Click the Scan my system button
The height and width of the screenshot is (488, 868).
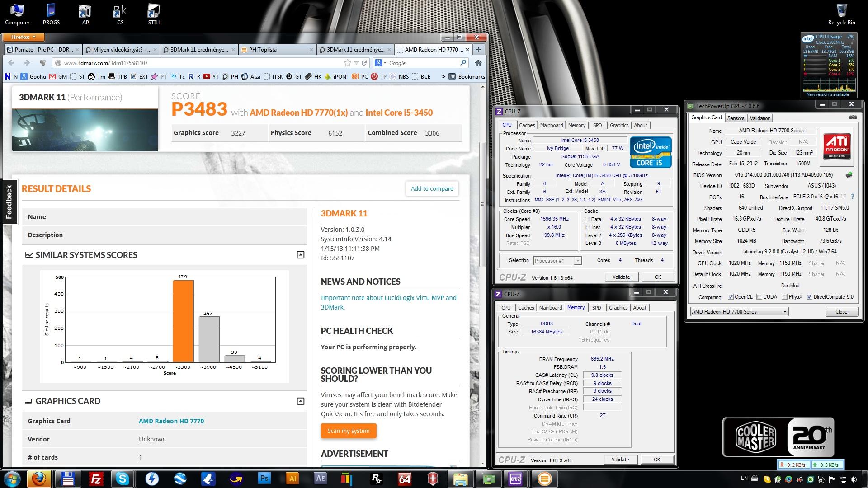(349, 431)
